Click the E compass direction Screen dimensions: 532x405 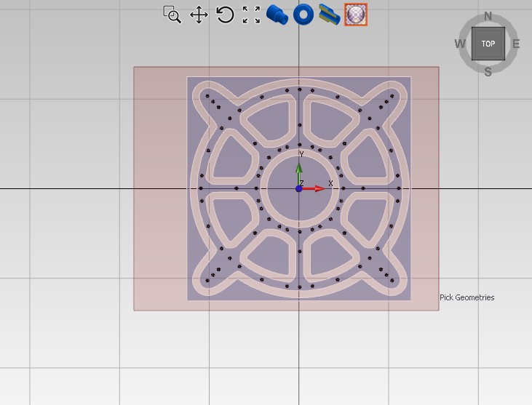click(x=516, y=44)
